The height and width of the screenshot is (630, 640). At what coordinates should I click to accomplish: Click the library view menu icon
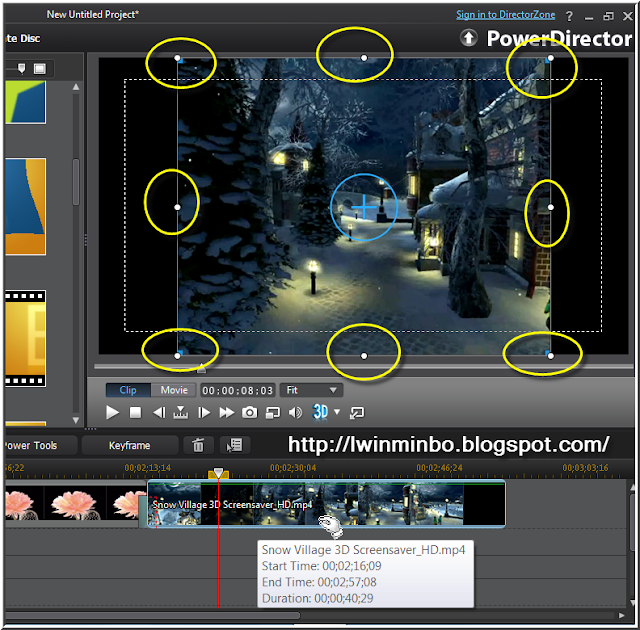click(40, 69)
